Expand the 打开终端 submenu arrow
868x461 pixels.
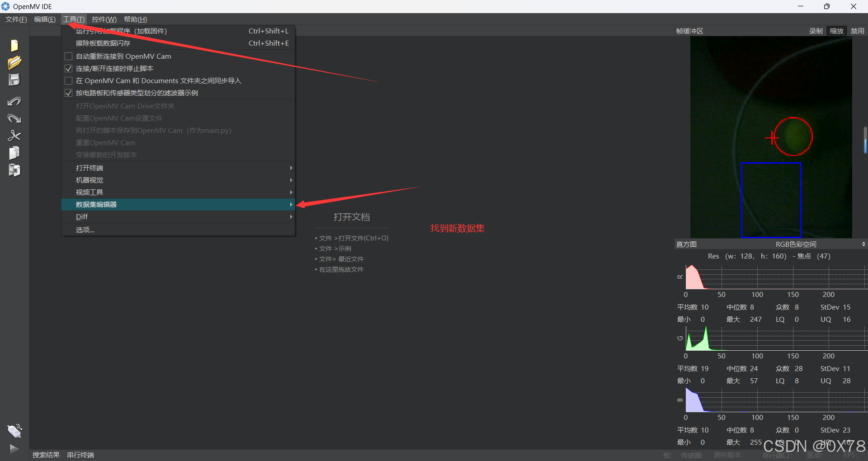tap(291, 168)
